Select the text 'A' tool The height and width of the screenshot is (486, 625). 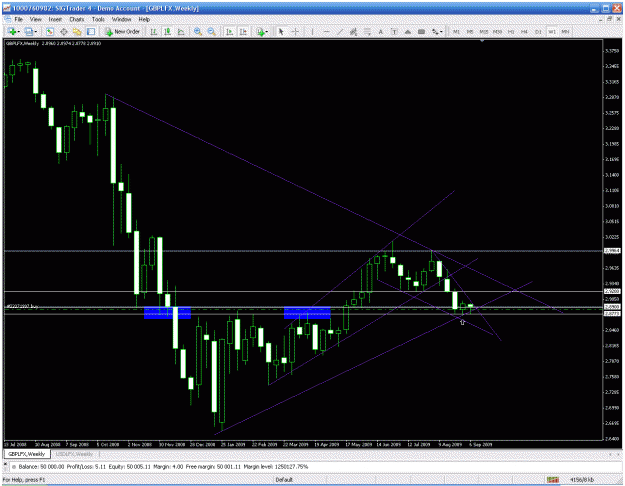coord(381,31)
